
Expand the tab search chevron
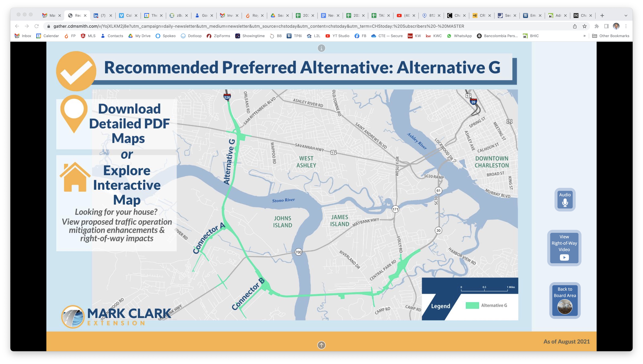626,16
